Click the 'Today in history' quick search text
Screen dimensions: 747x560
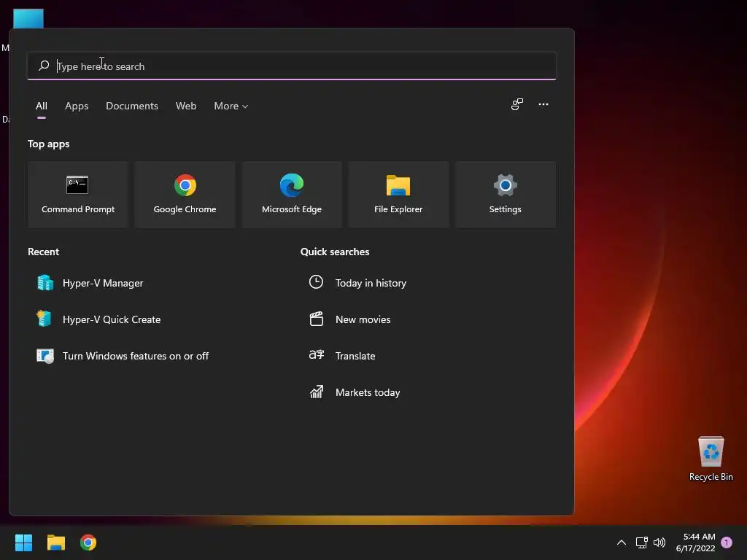371,283
